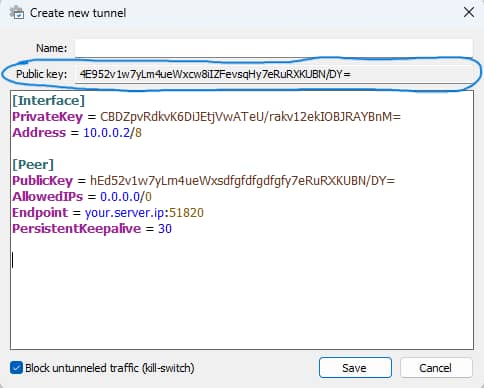Click into the Name input field
Image resolution: width=484 pixels, height=388 pixels.
click(274, 48)
